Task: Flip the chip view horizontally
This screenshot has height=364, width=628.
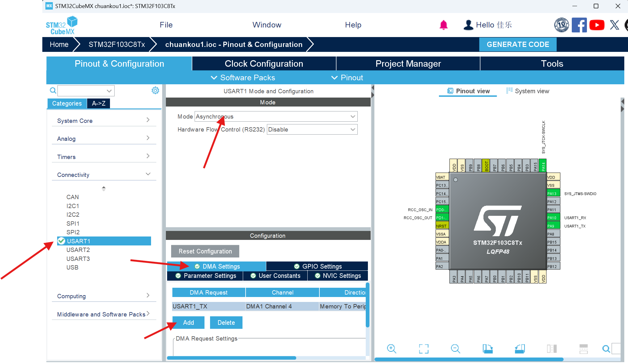Action: point(552,349)
